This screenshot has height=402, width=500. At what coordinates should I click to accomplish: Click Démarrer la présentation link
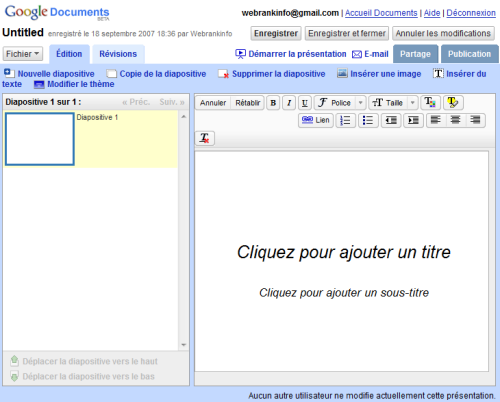(297, 54)
